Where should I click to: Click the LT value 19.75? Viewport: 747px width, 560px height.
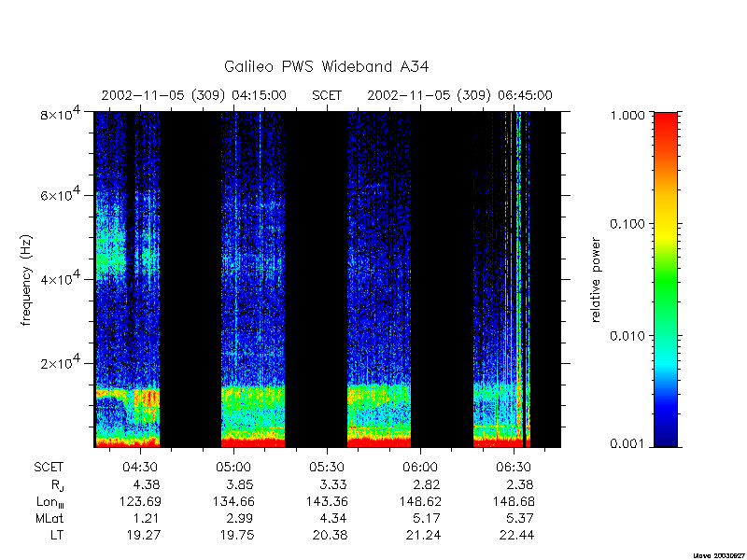click(x=237, y=535)
